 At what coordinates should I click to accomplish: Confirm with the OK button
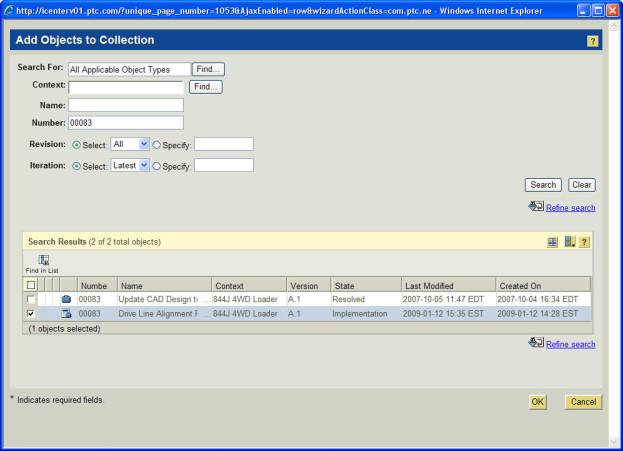(538, 402)
